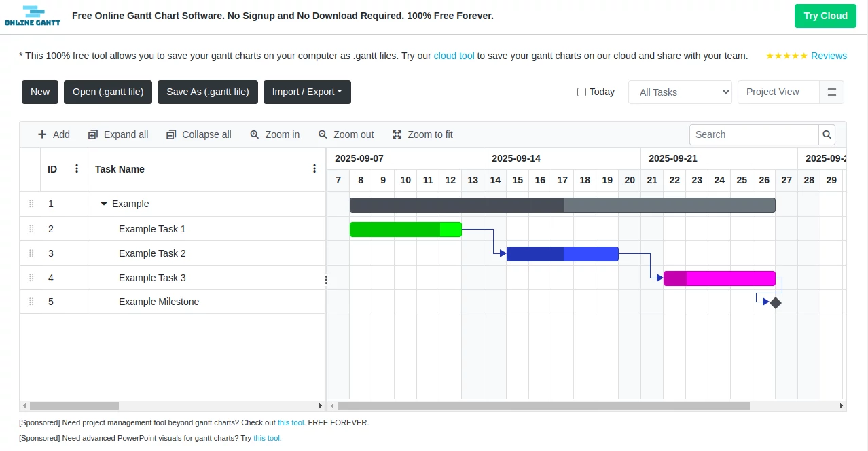Collapse the Example task group
Screen dimensions: 868x451
coord(103,204)
